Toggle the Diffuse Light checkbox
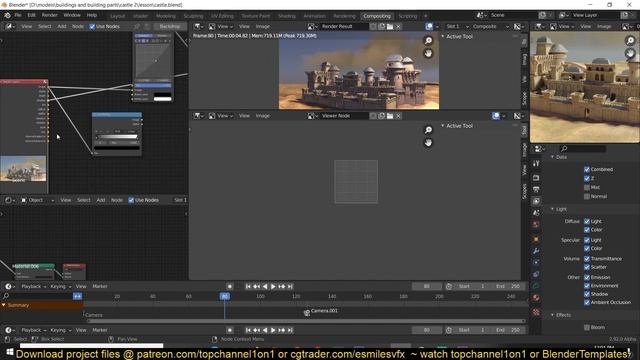Screen dimensions: 640x360 (587, 221)
